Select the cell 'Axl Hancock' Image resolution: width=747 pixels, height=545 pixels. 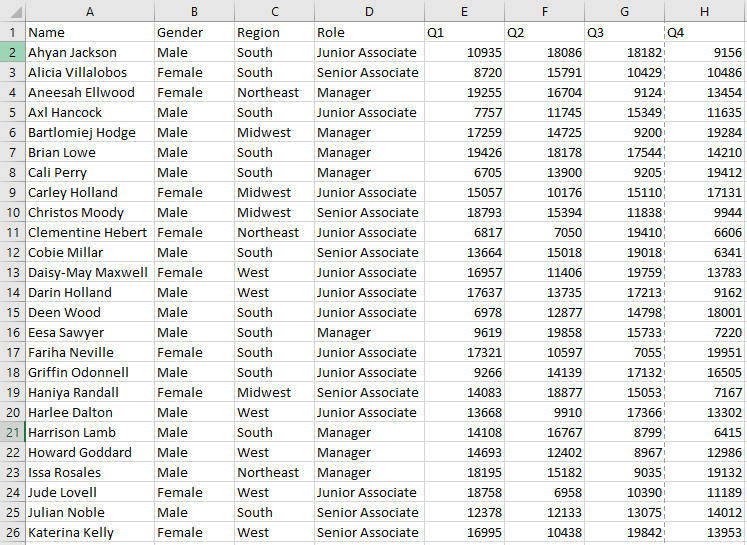coord(90,112)
